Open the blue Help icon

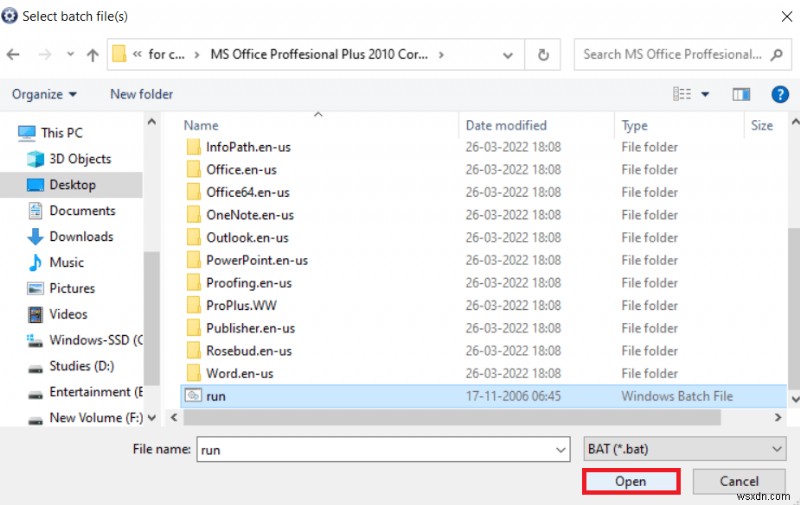click(780, 94)
